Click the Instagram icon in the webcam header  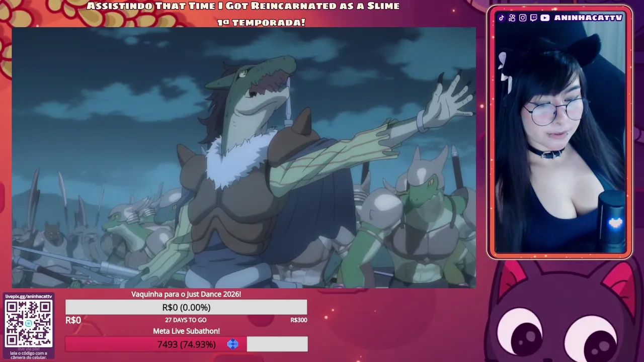tap(523, 18)
